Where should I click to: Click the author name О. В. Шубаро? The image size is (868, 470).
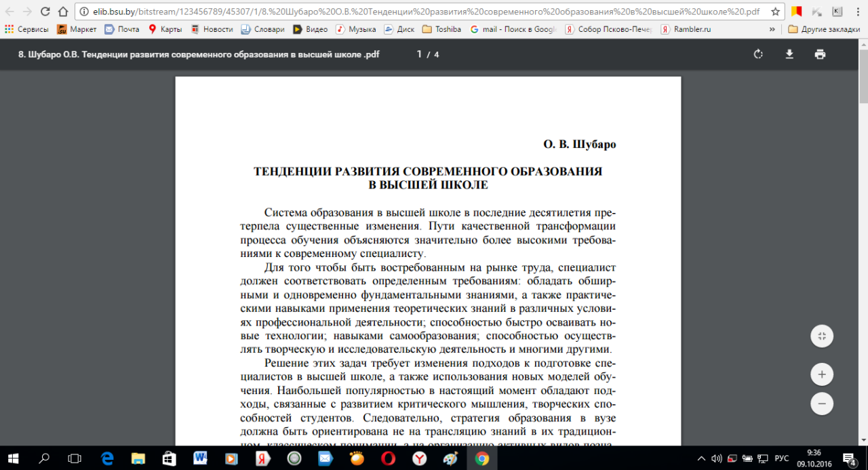[x=580, y=144]
